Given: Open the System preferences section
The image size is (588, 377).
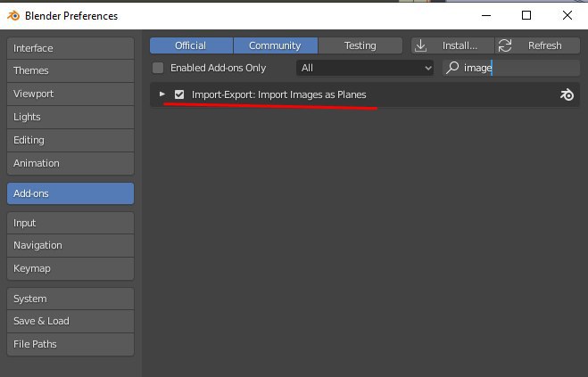Looking at the screenshot, I should pos(70,299).
